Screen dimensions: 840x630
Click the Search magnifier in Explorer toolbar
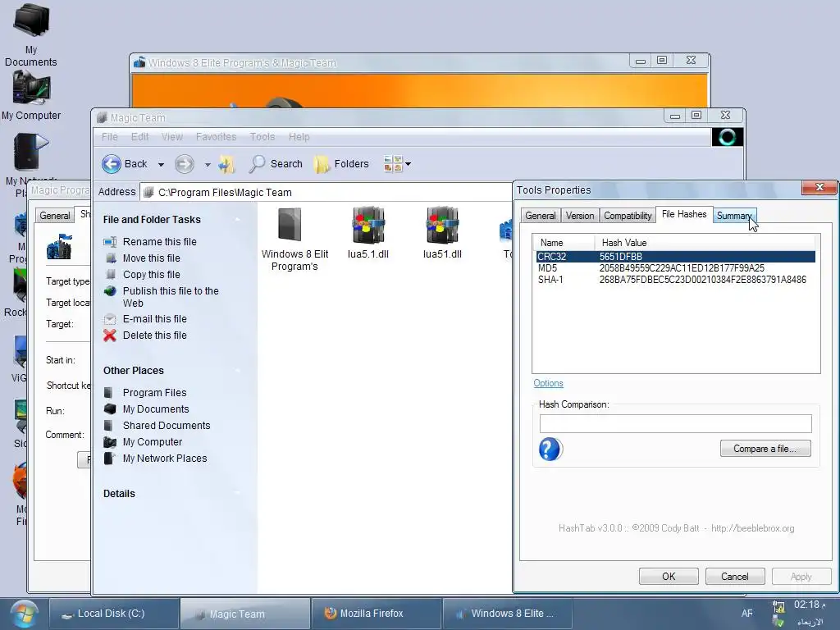tap(257, 164)
